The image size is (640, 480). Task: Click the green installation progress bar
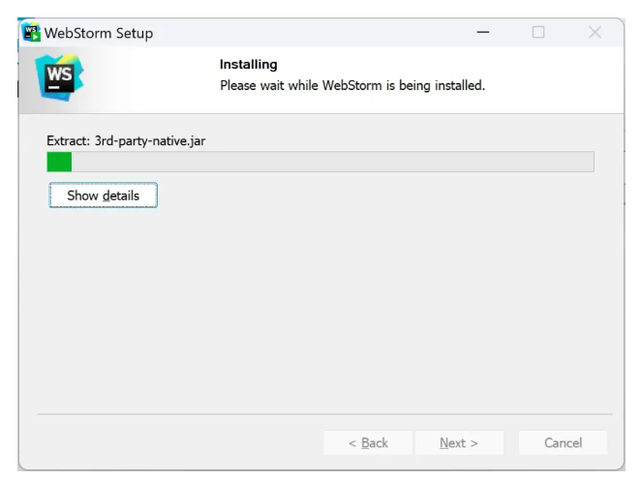coord(320,162)
